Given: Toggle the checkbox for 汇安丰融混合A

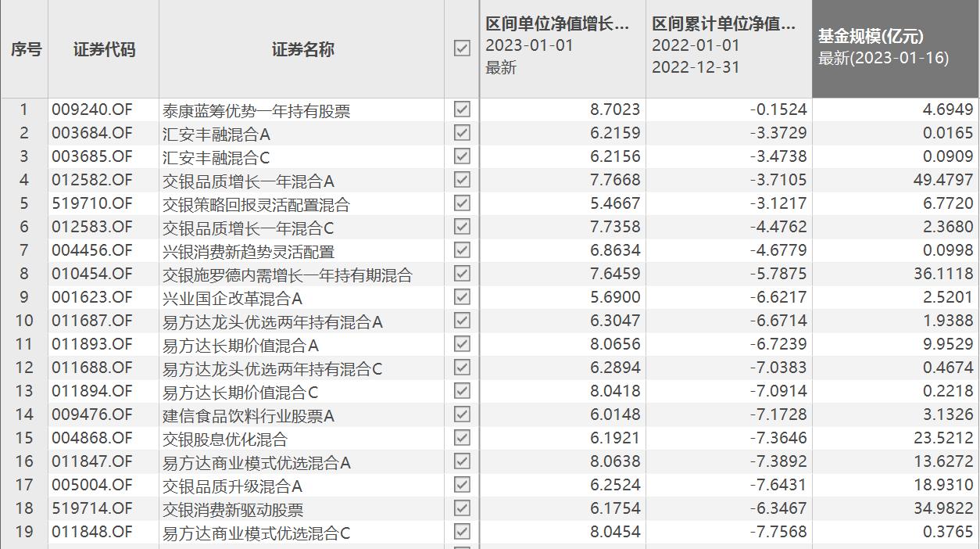Looking at the screenshot, I should coord(462,133).
